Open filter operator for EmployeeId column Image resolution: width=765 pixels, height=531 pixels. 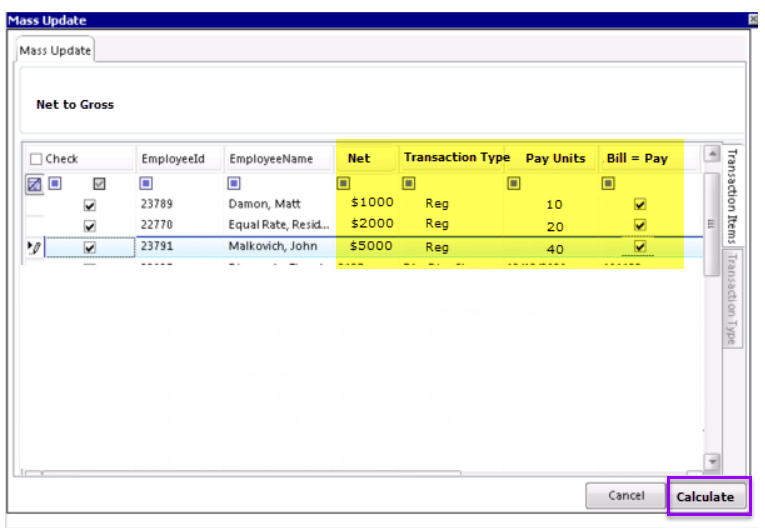[146, 184]
